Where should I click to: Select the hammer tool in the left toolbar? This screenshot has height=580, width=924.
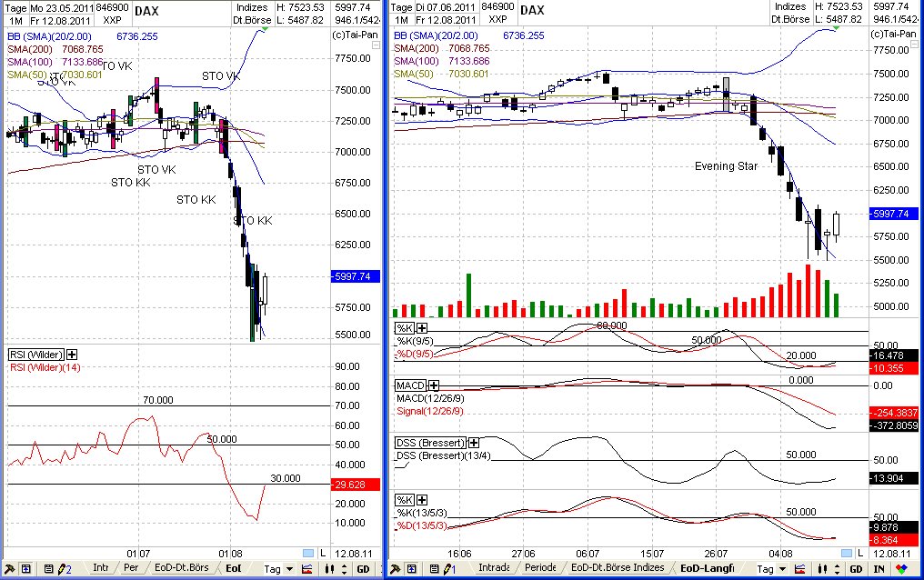point(10,567)
